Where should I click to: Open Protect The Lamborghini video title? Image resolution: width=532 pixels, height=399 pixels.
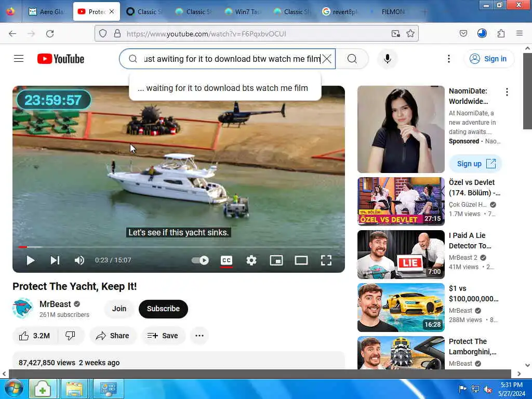point(473,347)
